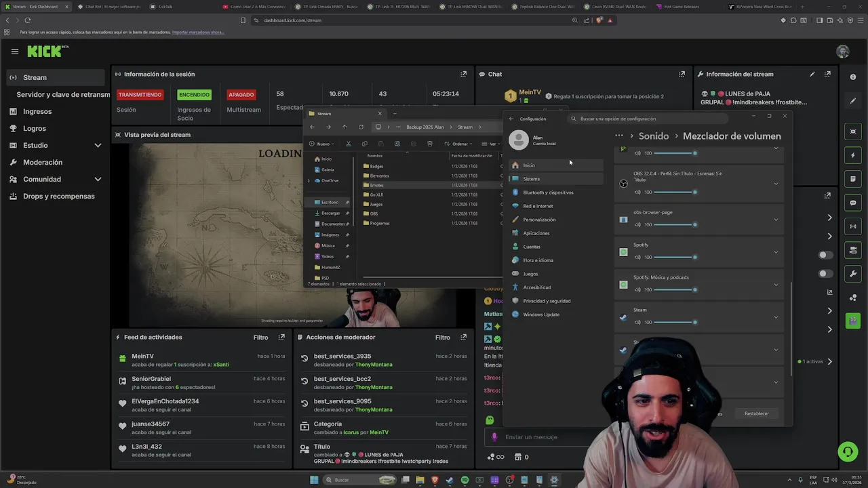This screenshot has height=488, width=868.
Task: Click the right sidebar wrench icon
Action: pyautogui.click(x=853, y=274)
